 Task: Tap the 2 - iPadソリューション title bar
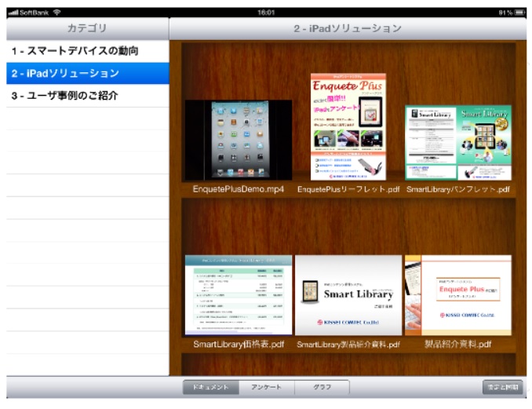[348, 28]
